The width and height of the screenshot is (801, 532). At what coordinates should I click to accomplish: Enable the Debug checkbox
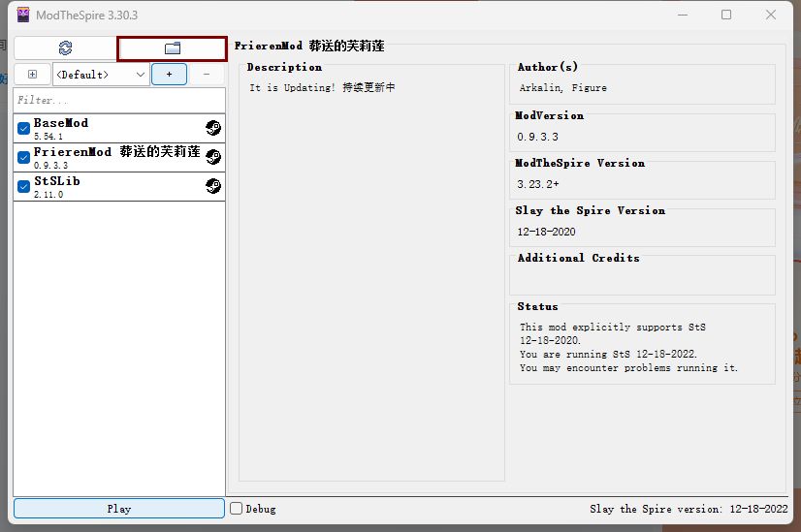(x=236, y=509)
